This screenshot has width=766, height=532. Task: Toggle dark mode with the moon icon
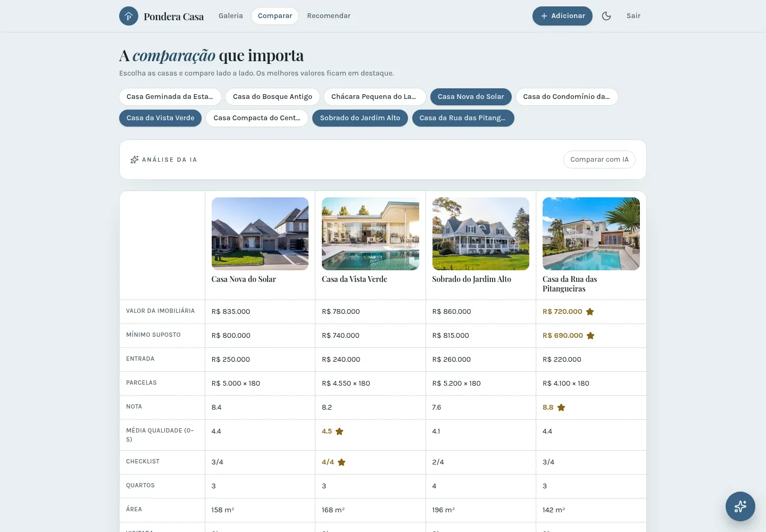click(606, 16)
